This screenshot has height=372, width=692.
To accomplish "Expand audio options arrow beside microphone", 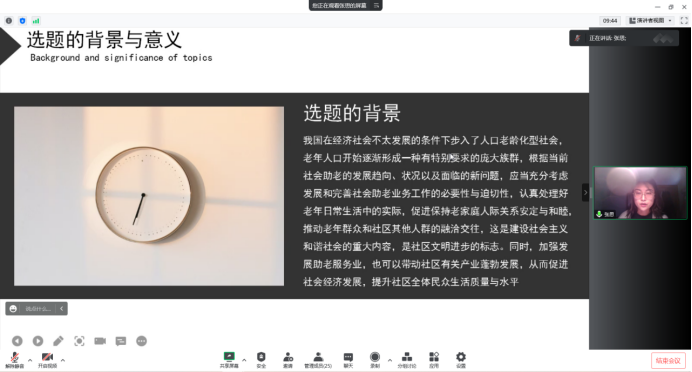I will [30, 360].
